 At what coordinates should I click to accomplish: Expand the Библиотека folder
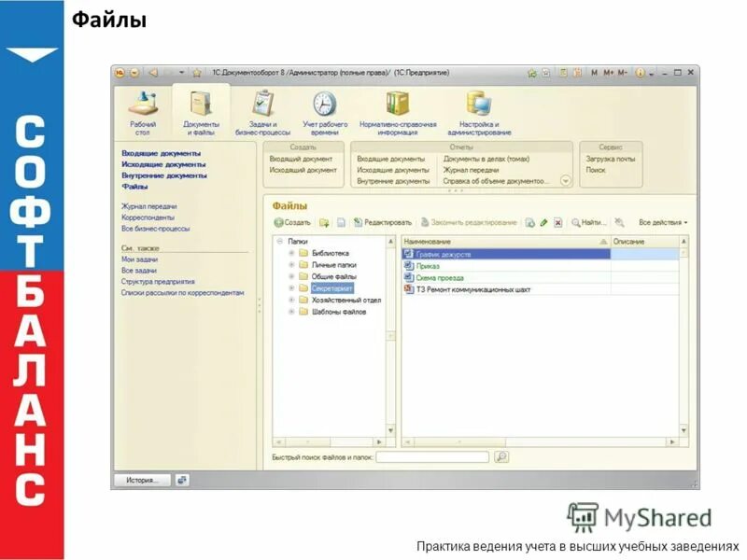pos(291,253)
